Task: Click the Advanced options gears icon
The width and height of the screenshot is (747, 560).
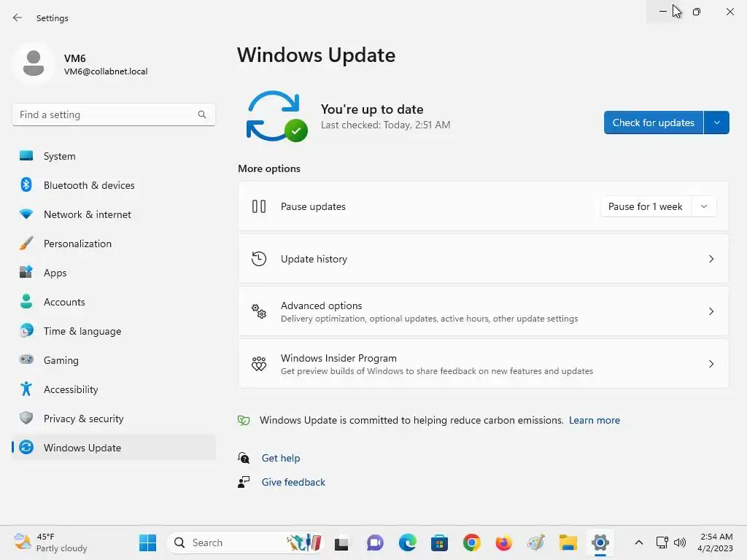Action: (x=259, y=311)
